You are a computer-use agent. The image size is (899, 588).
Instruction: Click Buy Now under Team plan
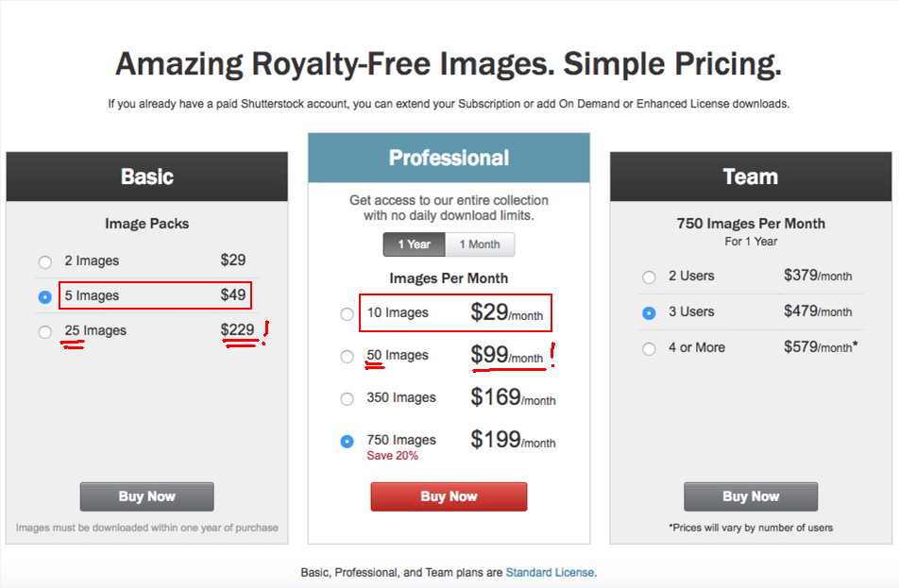tap(751, 496)
